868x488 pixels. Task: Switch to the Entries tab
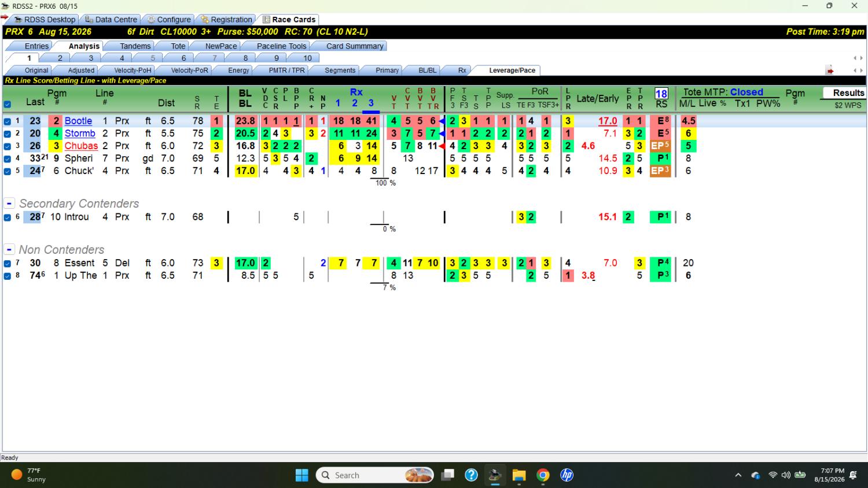pyautogui.click(x=36, y=46)
